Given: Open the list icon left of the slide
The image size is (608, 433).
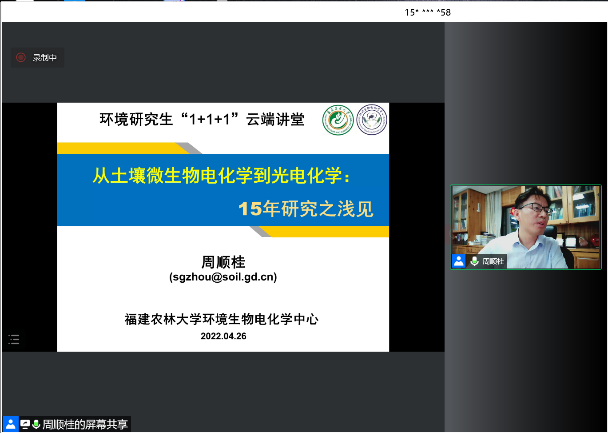Looking at the screenshot, I should 13,340.
